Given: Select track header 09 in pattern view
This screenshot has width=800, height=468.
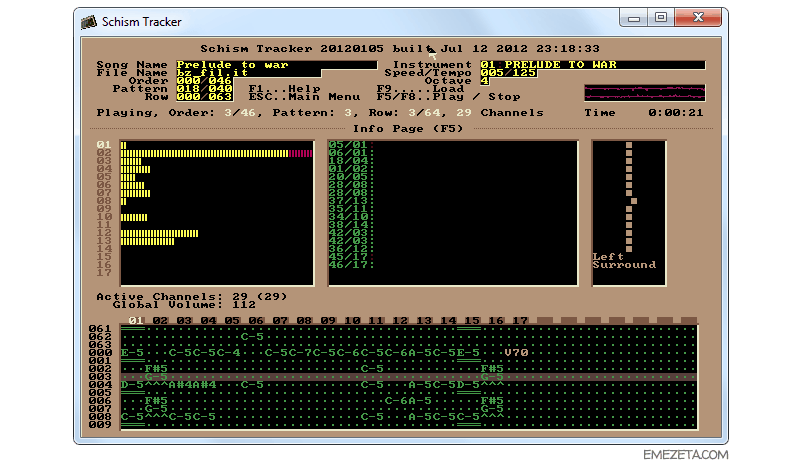Looking at the screenshot, I should pyautogui.click(x=328, y=321).
